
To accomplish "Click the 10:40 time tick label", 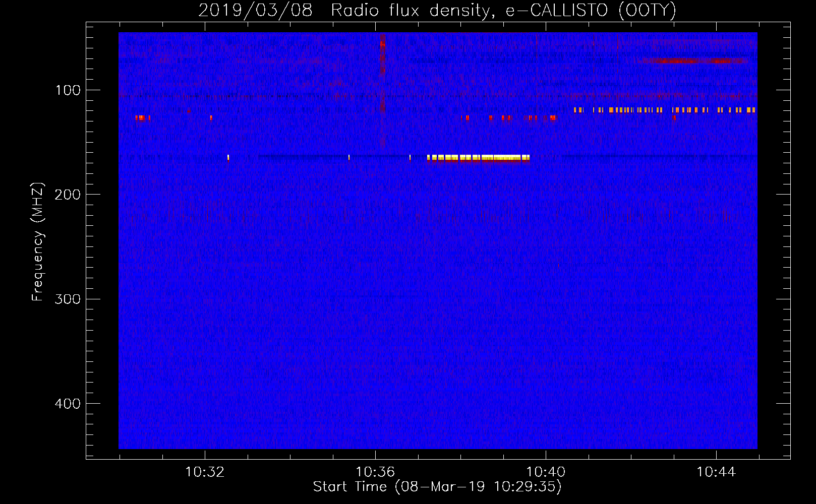I will coord(546,472).
